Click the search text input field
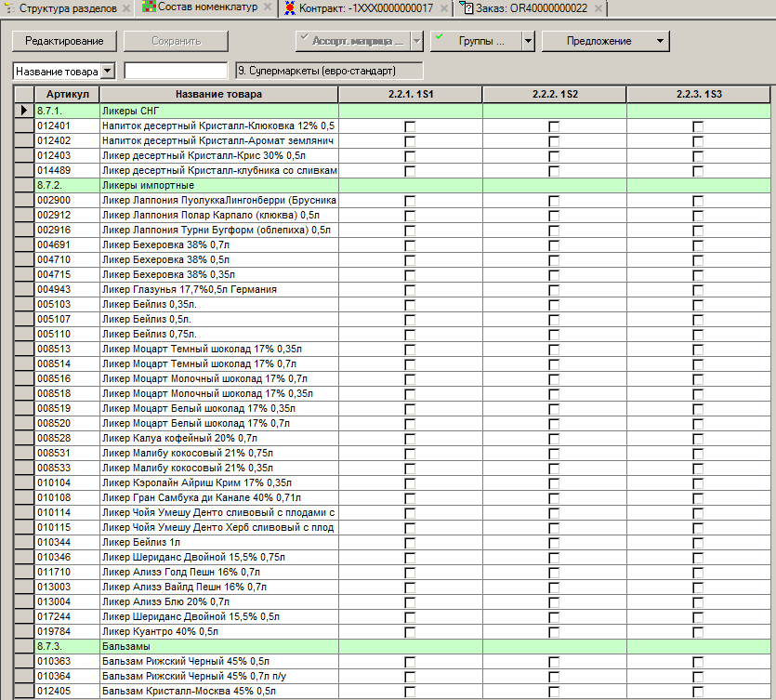This screenshot has width=776, height=700. click(176, 71)
